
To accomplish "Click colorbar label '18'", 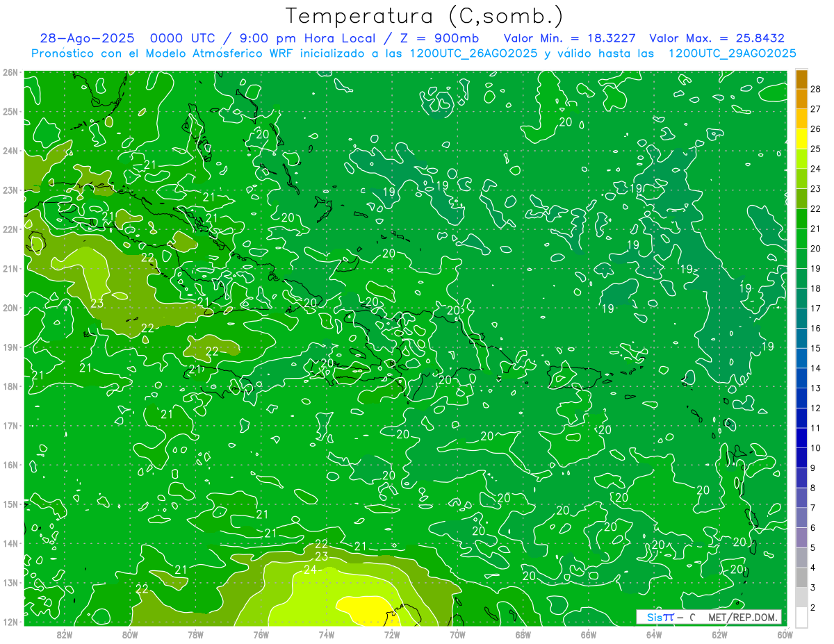I will 816,288.
